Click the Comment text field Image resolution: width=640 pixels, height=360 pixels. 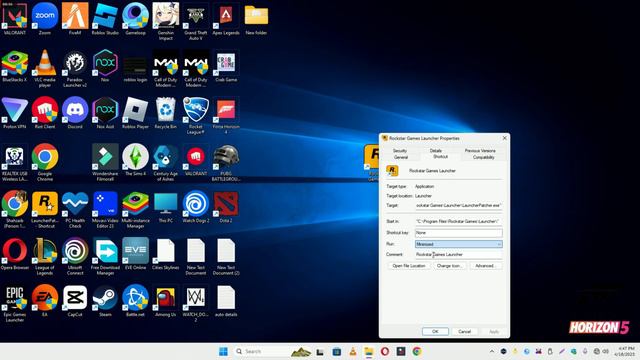[x=459, y=254]
